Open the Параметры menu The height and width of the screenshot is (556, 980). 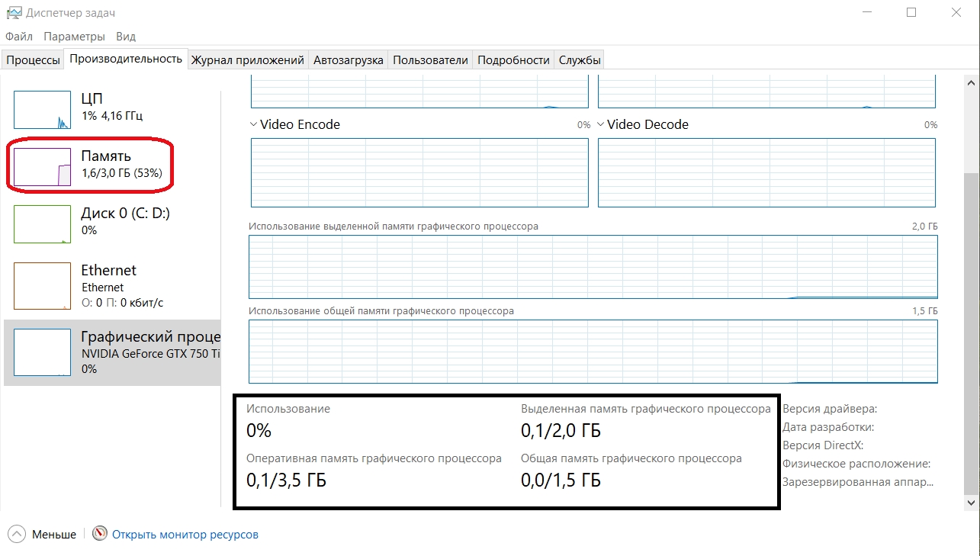[x=74, y=37]
